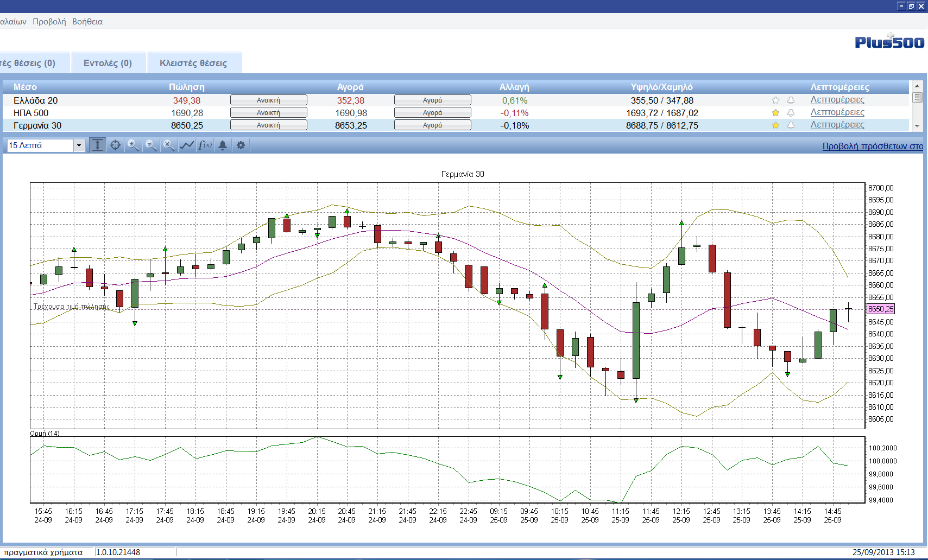Open Λεπτομέρειες link for Ελλάδα 20
The height and width of the screenshot is (560, 928).
(837, 100)
